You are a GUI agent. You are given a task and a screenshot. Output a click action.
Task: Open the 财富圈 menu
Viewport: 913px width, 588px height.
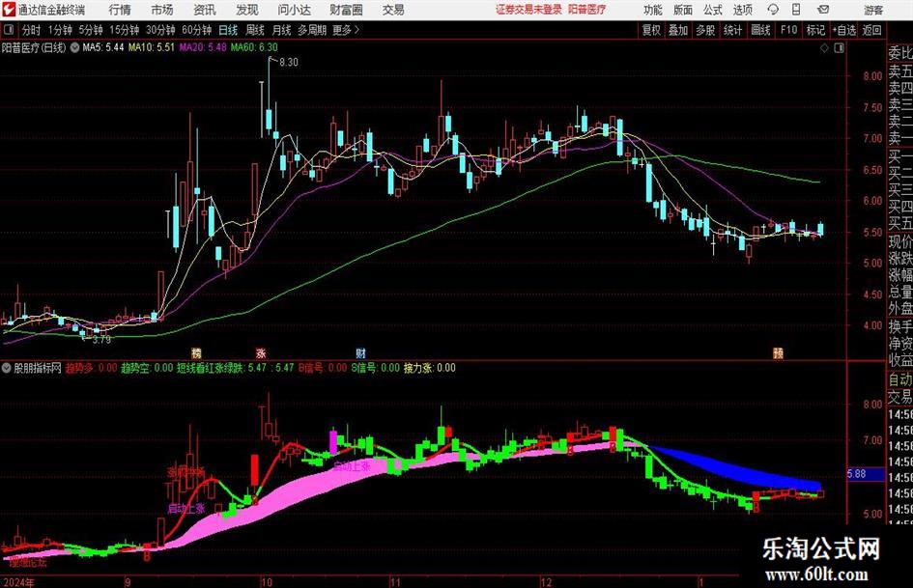tap(346, 10)
